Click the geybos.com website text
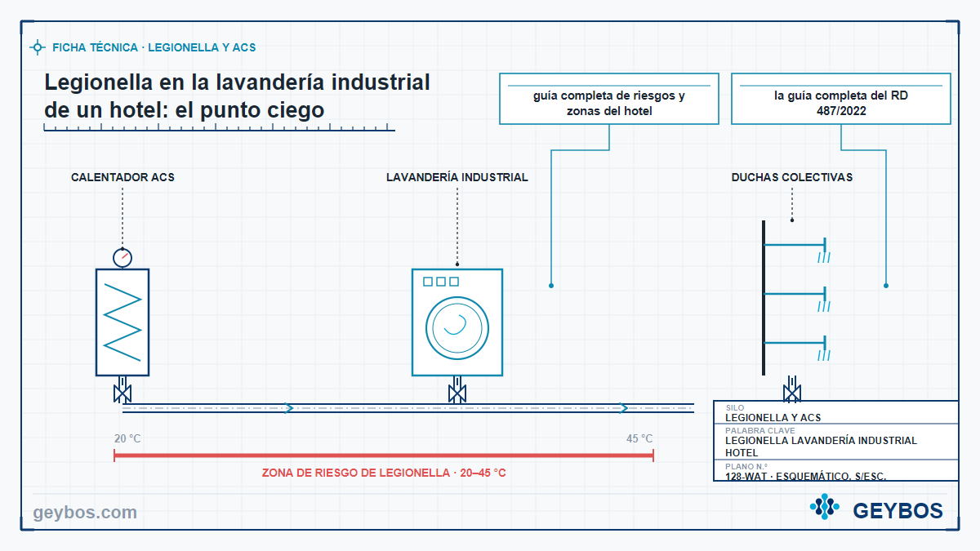 85,513
